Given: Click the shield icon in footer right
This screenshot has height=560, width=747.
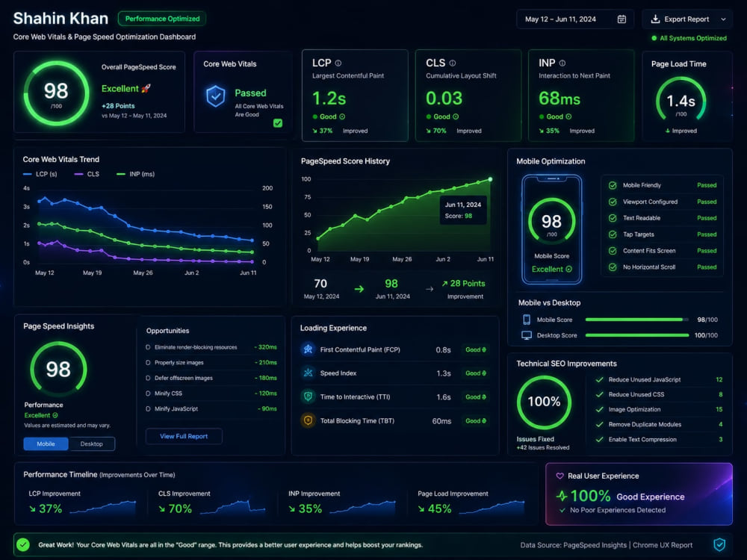Looking at the screenshot, I should tap(719, 544).
